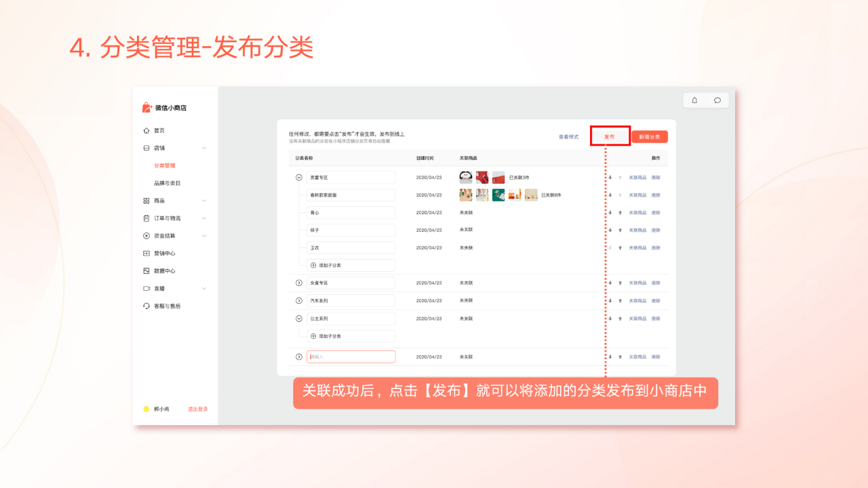Click the 男童专区 name input field
Viewport: 868px width, 488px height.
351,178
